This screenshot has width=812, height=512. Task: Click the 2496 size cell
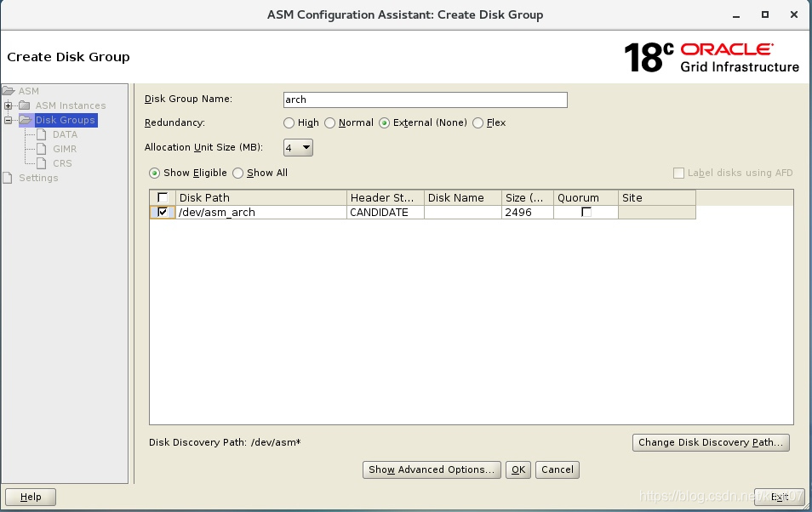[x=528, y=213]
